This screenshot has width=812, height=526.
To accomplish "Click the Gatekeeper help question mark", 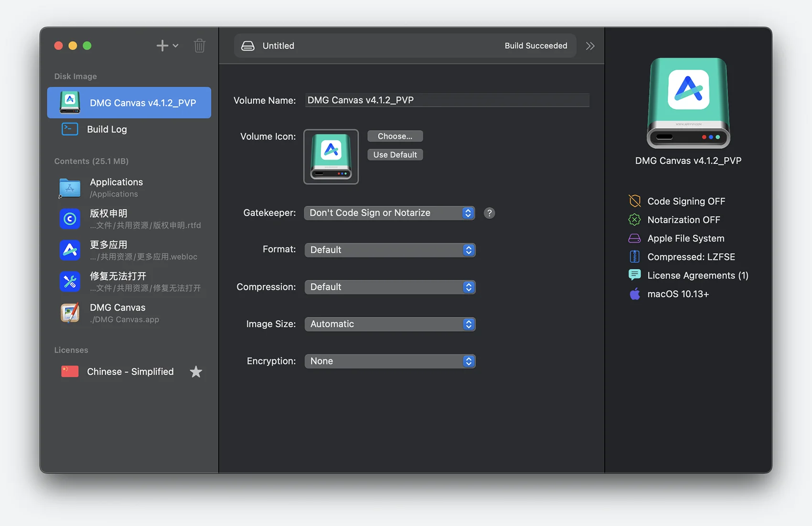I will [x=489, y=213].
